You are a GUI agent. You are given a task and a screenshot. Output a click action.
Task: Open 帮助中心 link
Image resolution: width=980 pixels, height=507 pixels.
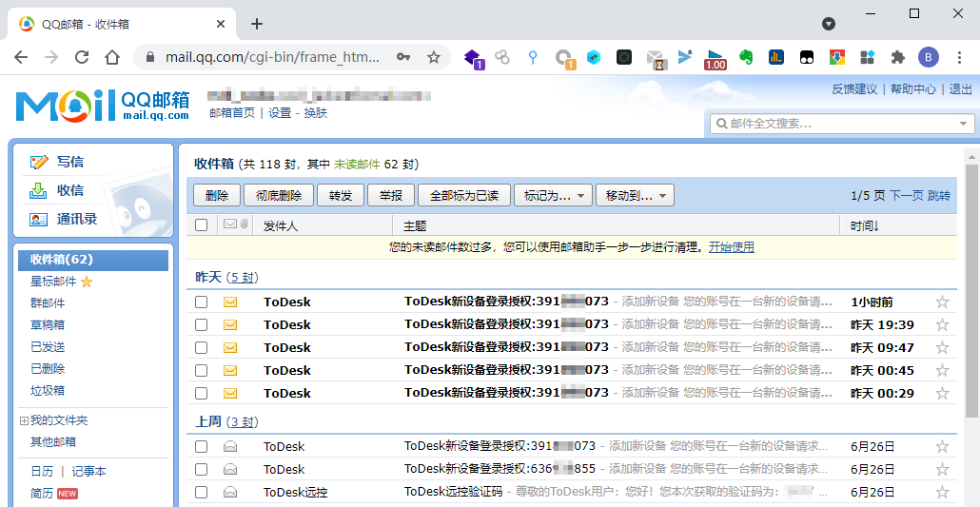click(913, 89)
